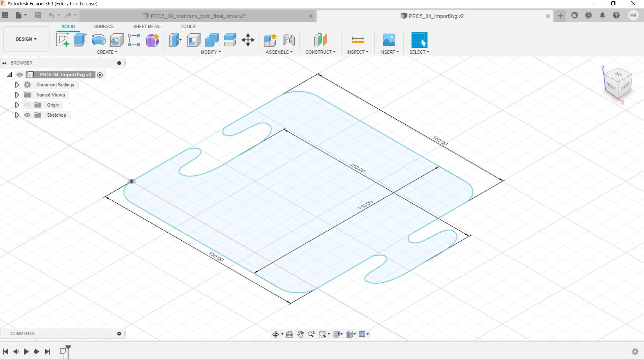This screenshot has width=644, height=359.
Task: Open the CREATE dropdown menu
Action: [107, 52]
